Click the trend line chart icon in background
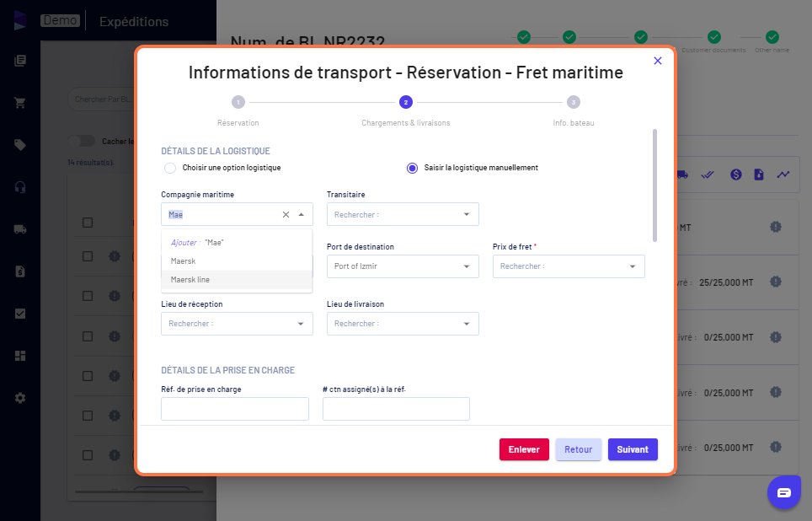The width and height of the screenshot is (812, 521). point(783,175)
